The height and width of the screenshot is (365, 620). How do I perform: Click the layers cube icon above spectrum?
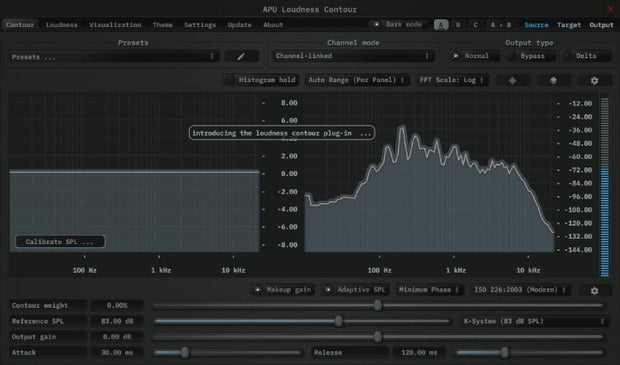point(553,80)
